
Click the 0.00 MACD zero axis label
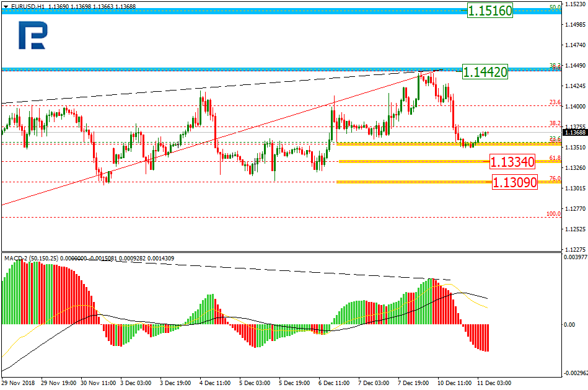569,324
